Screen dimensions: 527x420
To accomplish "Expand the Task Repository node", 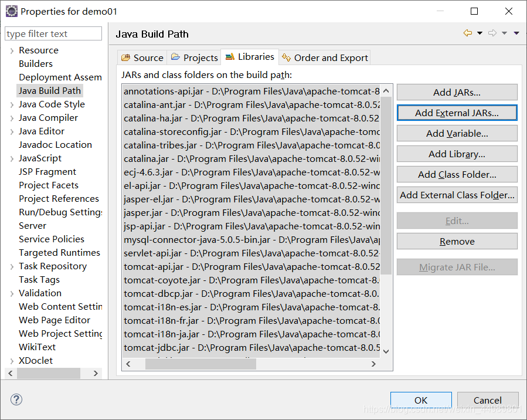I will point(12,267).
